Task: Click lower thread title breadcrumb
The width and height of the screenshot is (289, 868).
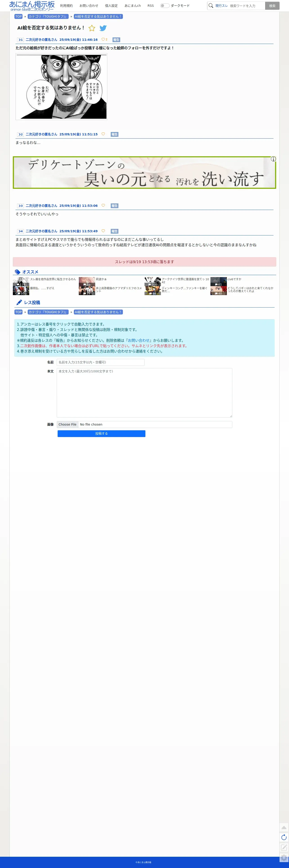Action: coord(98,312)
